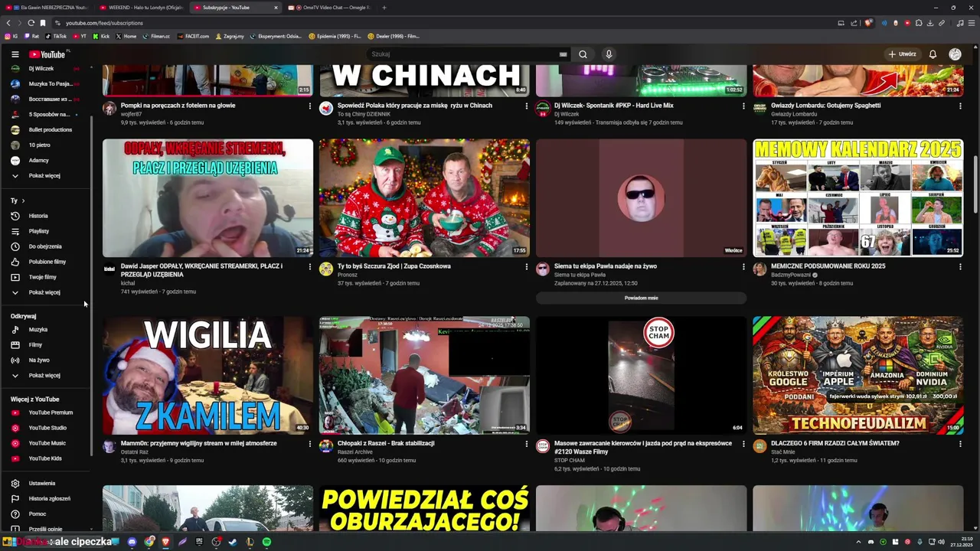This screenshot has height=551, width=980.
Task: Open the MEMOWY KALENDARZ 2025 thumbnail
Action: click(857, 197)
